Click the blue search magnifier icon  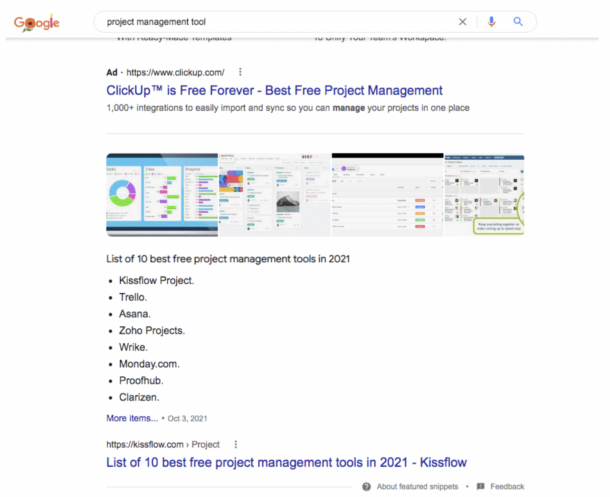pos(518,21)
